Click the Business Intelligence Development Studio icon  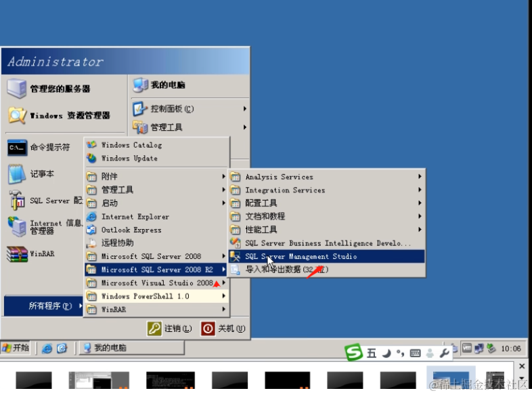click(235, 243)
